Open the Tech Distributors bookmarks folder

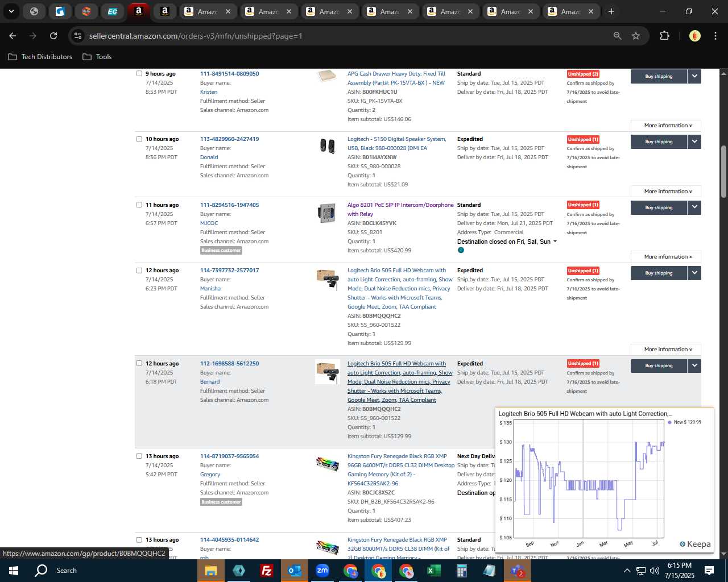pyautogui.click(x=40, y=57)
